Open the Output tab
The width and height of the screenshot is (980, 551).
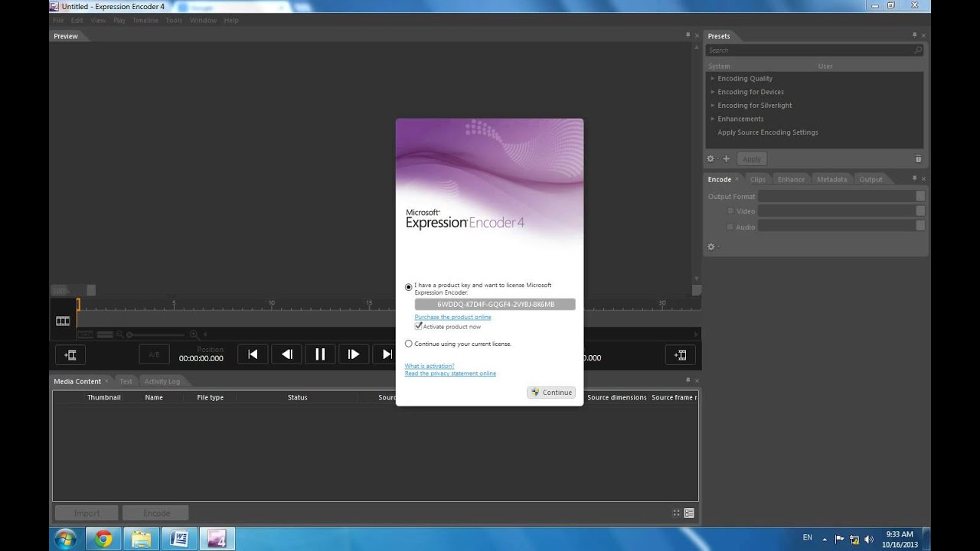pyautogui.click(x=871, y=179)
